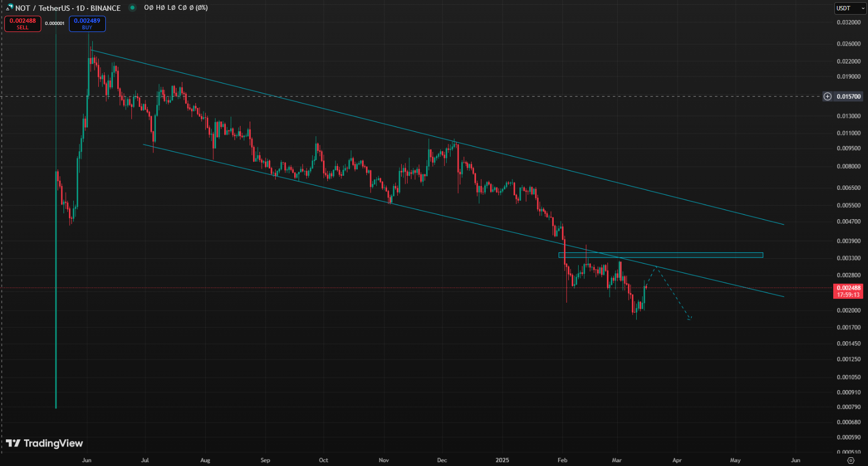Open the USDT currency dropdown
The height and width of the screenshot is (466, 868).
coord(851,8)
